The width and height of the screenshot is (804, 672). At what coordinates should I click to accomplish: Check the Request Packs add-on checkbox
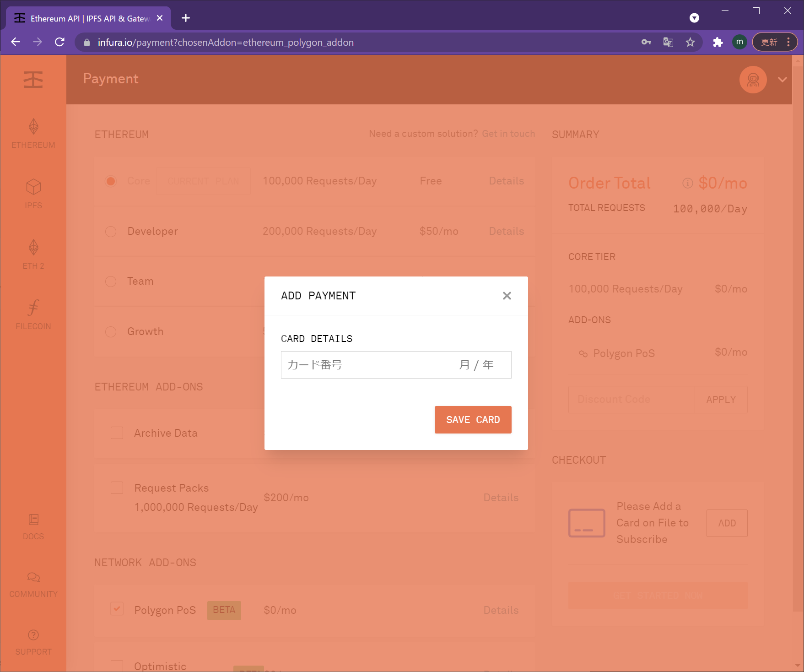tap(117, 488)
